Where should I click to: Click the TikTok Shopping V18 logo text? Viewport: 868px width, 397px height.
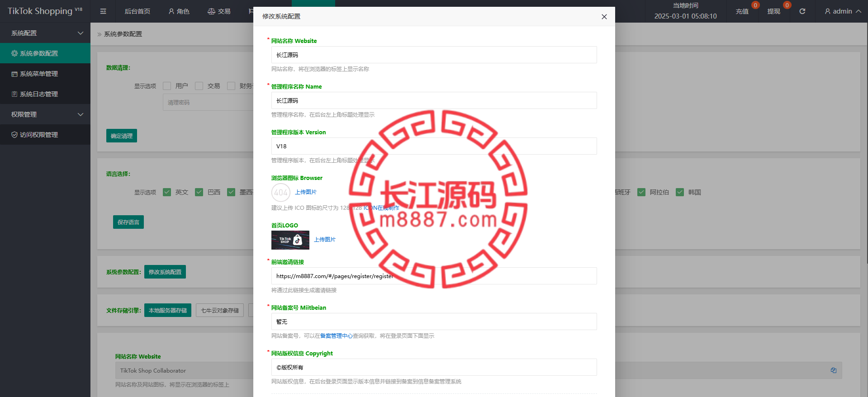[x=45, y=11]
